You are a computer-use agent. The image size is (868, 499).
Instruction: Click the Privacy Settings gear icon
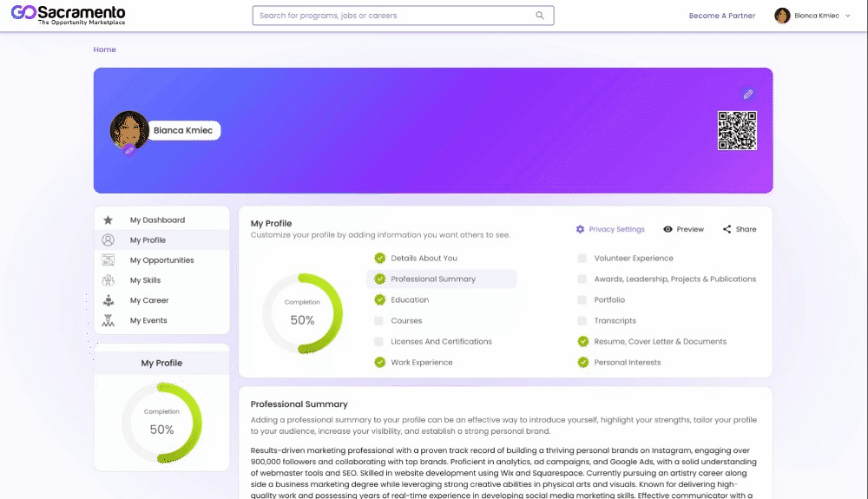pyautogui.click(x=580, y=229)
